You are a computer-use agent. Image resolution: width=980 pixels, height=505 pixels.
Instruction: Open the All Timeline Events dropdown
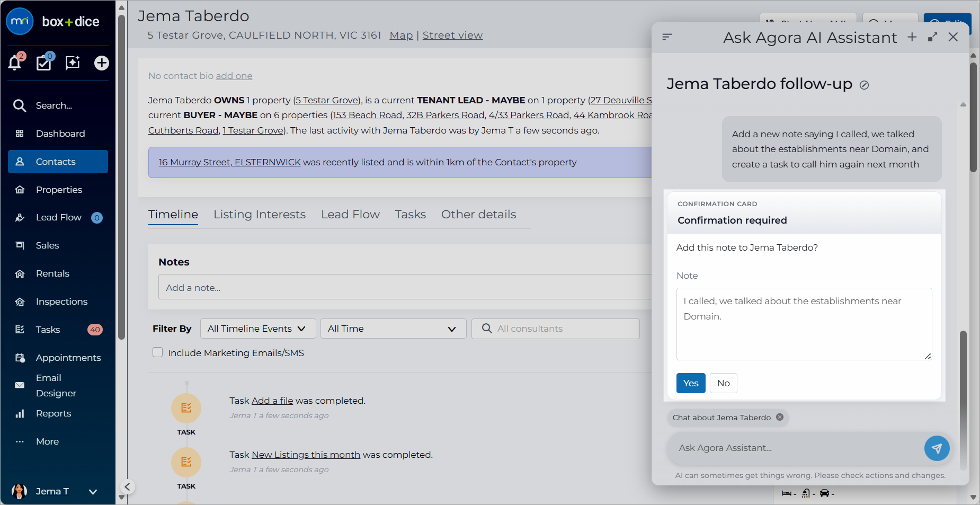tap(258, 329)
